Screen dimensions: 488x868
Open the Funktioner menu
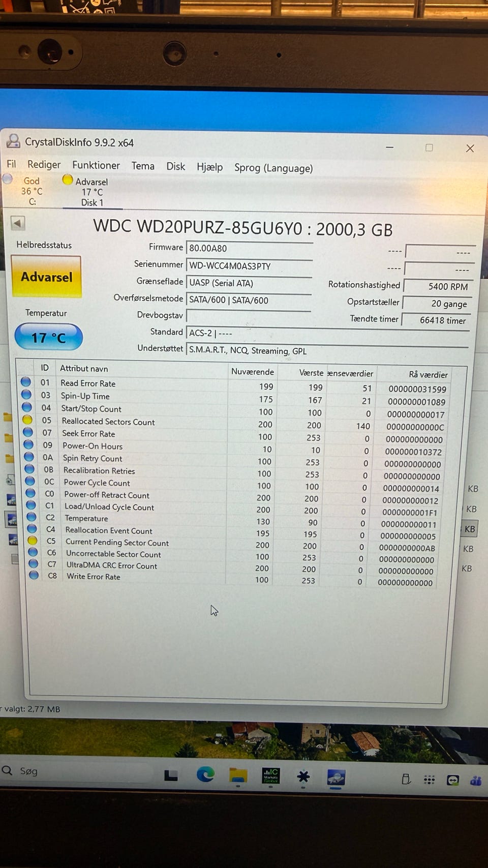click(96, 165)
